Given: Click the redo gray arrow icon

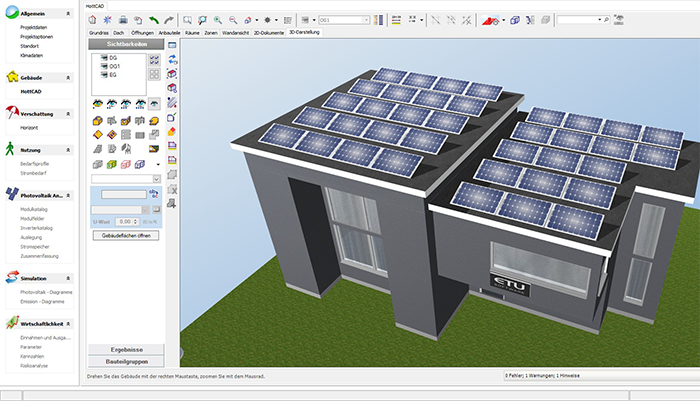Looking at the screenshot, I should (168, 19).
